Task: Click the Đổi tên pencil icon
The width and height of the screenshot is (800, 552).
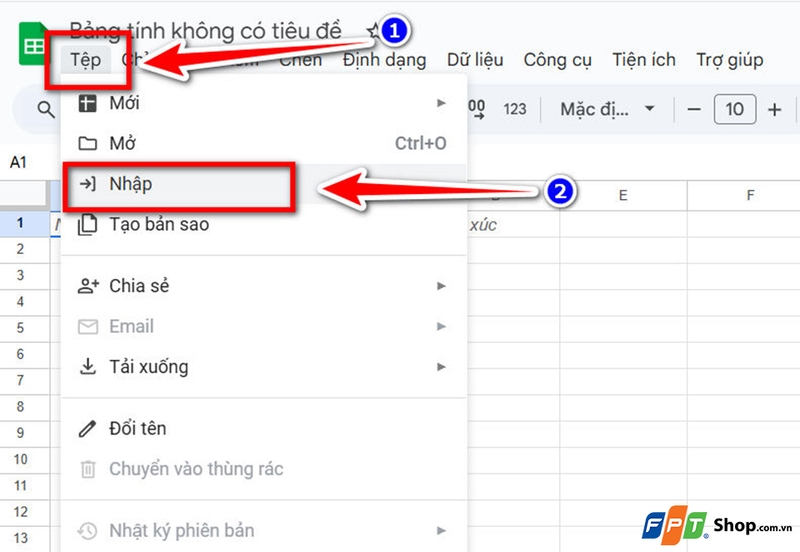Action: (x=87, y=429)
